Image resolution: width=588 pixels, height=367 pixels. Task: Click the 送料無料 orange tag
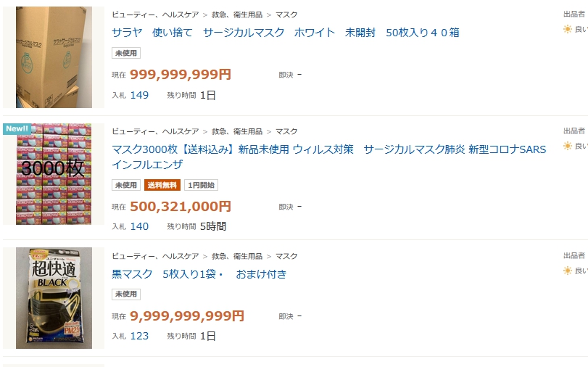[x=162, y=185]
